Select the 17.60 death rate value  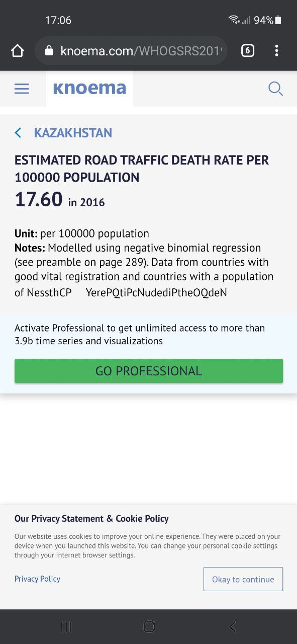(x=39, y=200)
